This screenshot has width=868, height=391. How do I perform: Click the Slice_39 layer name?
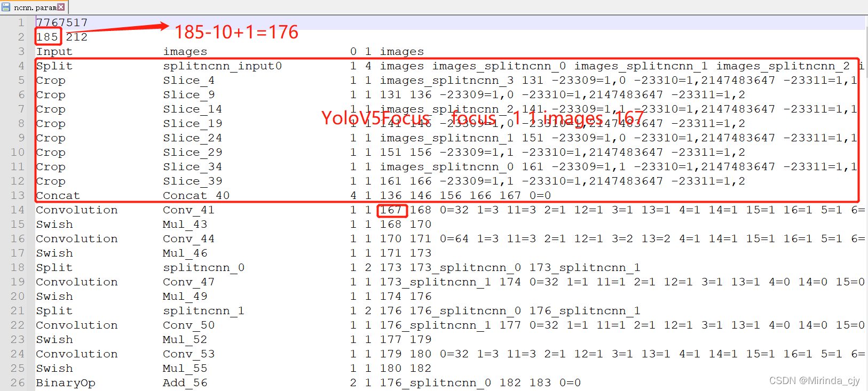pyautogui.click(x=193, y=181)
